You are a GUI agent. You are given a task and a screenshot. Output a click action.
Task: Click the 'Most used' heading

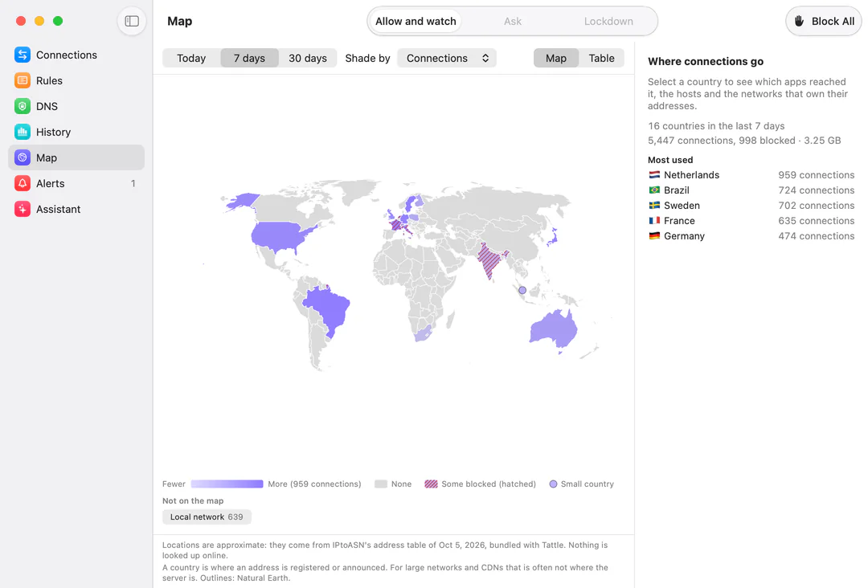[x=669, y=160]
